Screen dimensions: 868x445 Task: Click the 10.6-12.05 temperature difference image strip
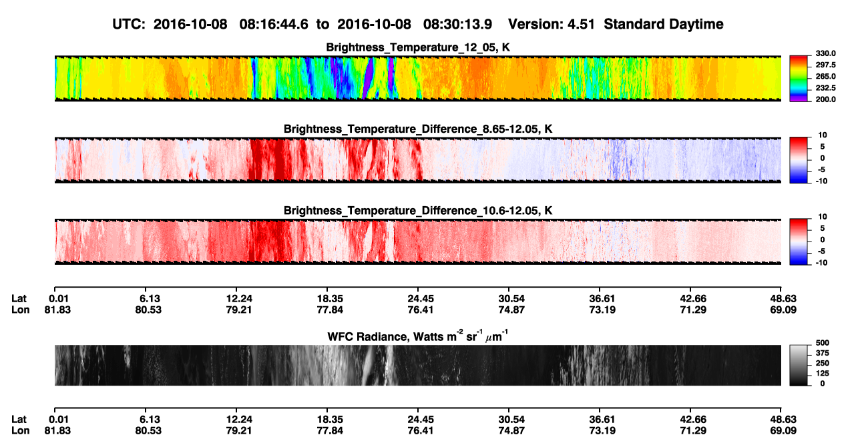point(418,242)
